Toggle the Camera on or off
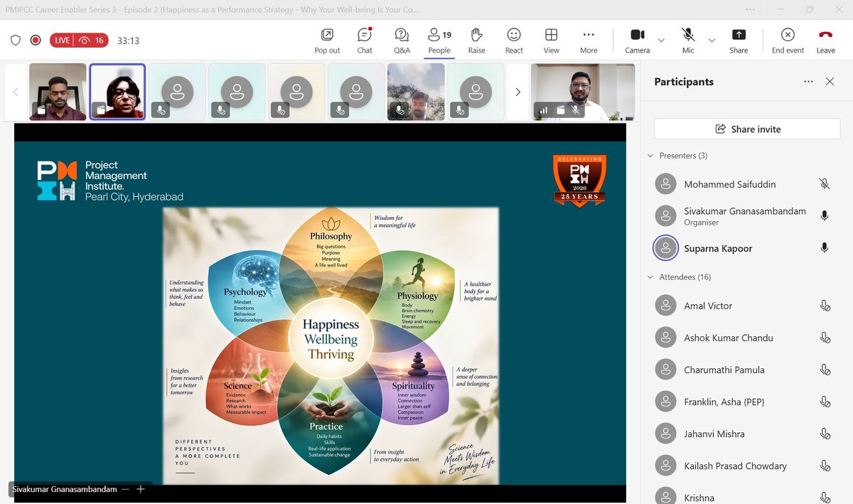This screenshot has width=853, height=504. [x=638, y=41]
